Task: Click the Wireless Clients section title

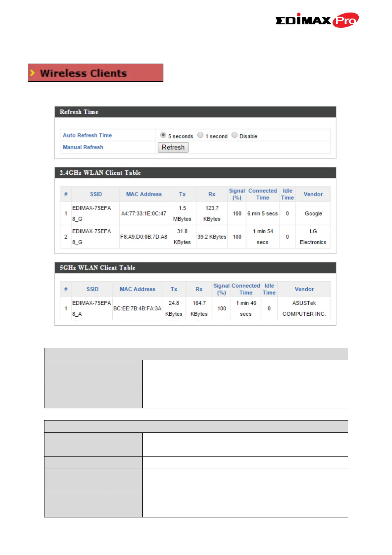Action: (x=83, y=73)
